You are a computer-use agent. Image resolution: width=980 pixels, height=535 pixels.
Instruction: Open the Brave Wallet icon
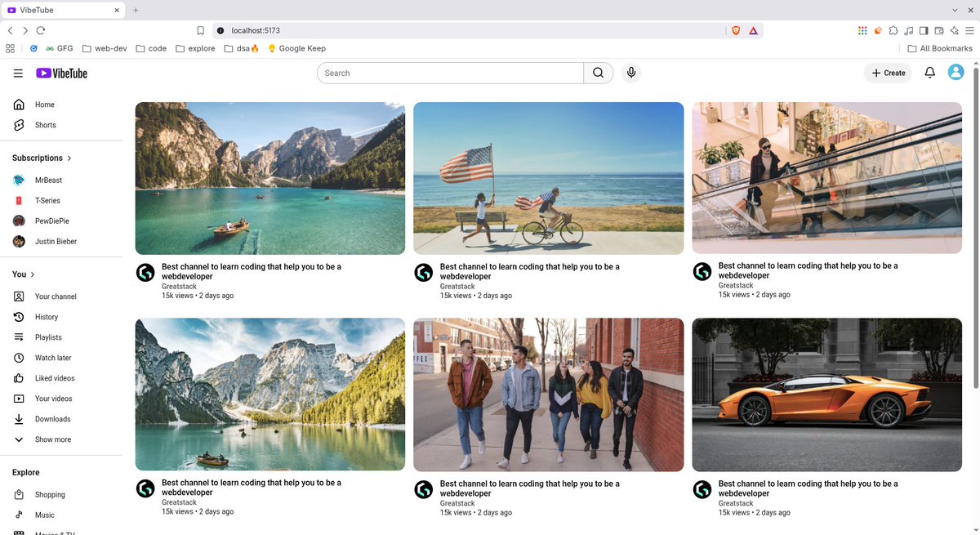pos(939,30)
